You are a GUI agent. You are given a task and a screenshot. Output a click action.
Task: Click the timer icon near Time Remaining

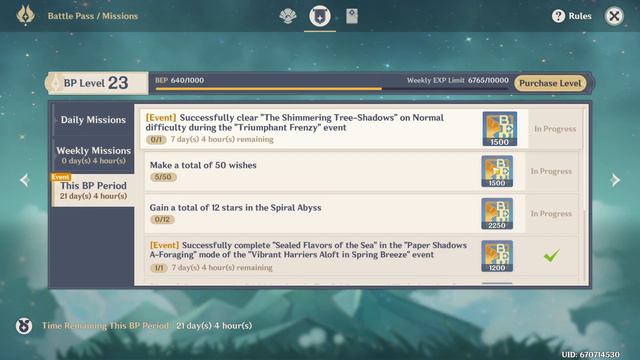pyautogui.click(x=24, y=326)
